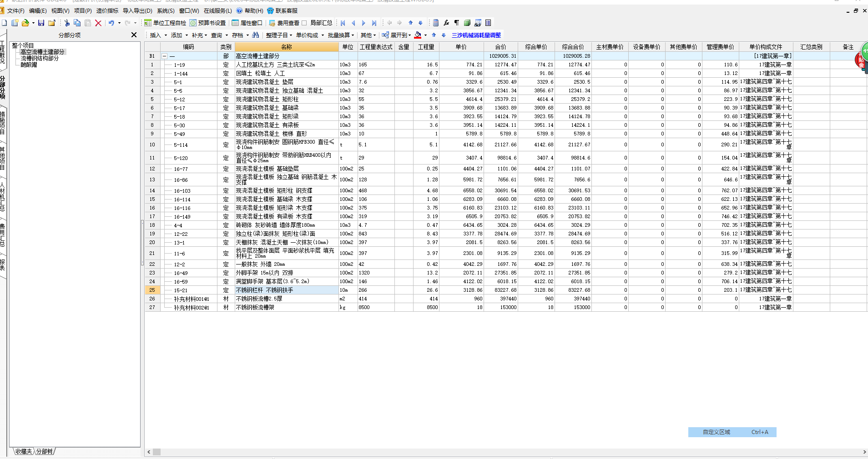Undo the last action
The width and height of the screenshot is (868, 459).
[111, 23]
